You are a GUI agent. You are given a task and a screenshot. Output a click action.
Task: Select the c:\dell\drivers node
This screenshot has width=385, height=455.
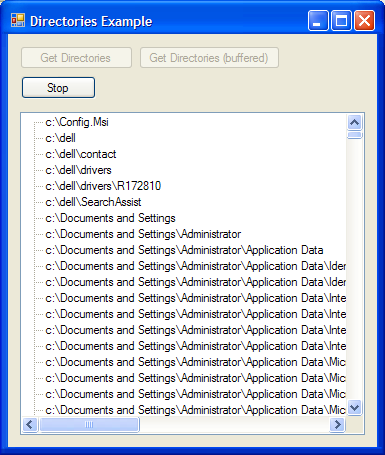pos(78,170)
